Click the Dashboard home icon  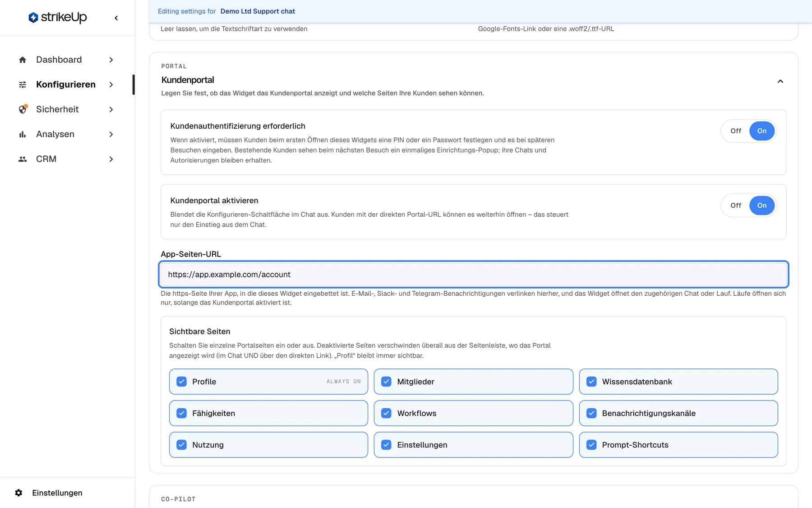[23, 60]
